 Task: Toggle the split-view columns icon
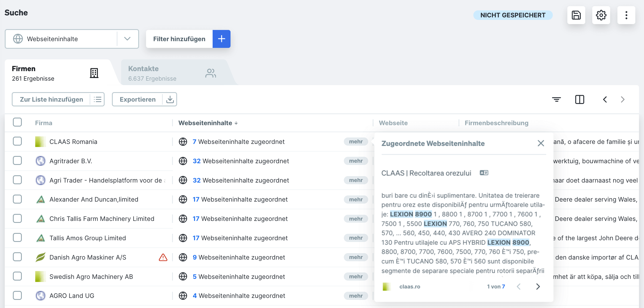click(x=580, y=99)
